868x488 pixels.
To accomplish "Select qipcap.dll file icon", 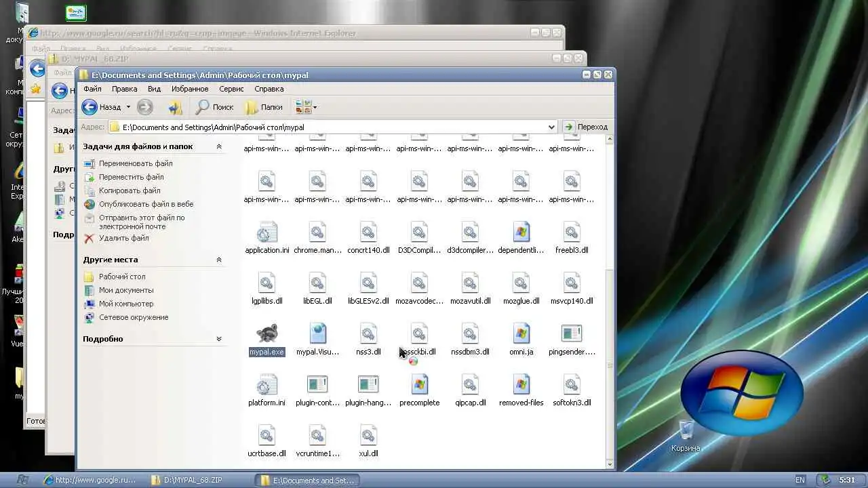I will tap(470, 384).
